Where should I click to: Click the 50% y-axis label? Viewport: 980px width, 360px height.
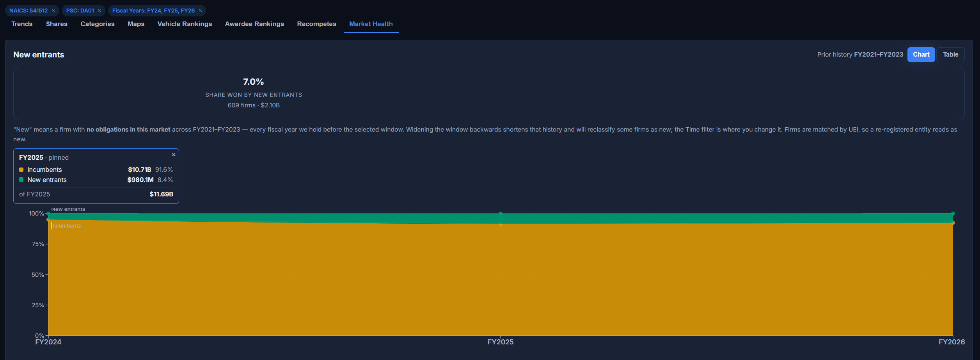pos(38,275)
